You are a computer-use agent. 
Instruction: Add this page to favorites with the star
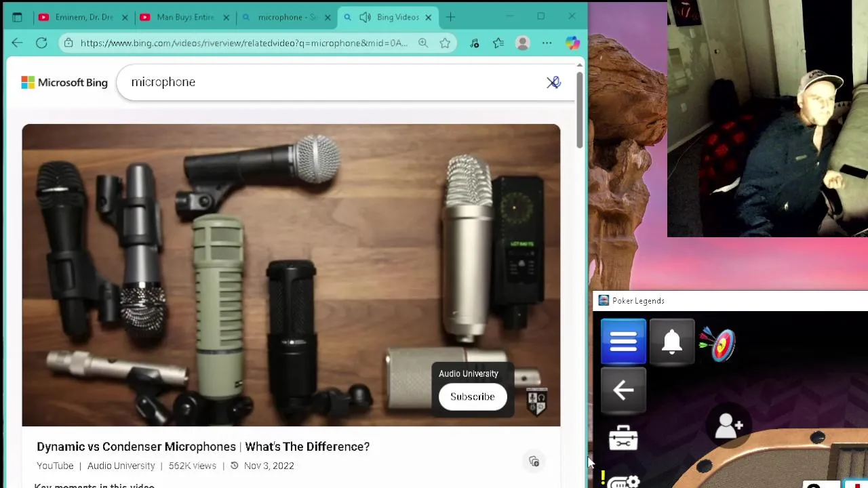coord(445,43)
